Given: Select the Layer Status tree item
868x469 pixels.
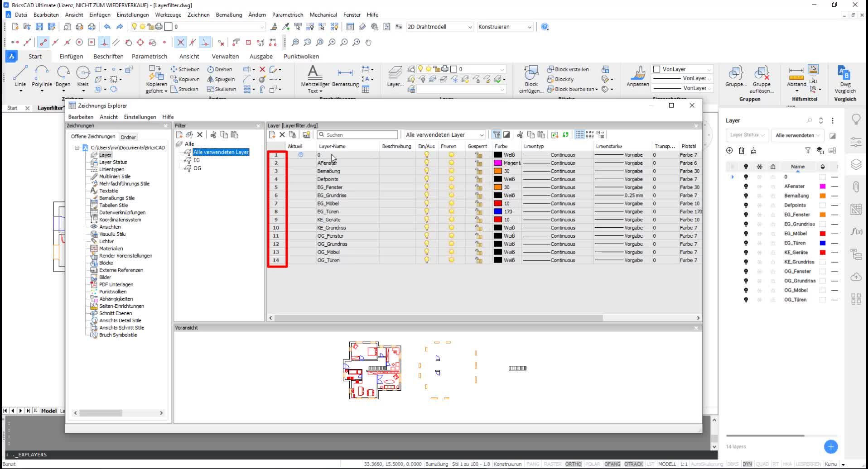Looking at the screenshot, I should (113, 162).
